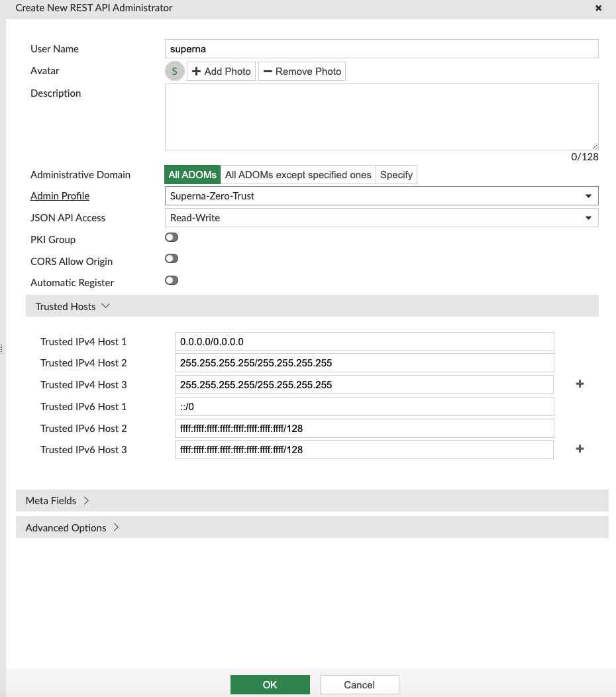Turn on CORS Allow Origin switch
616x697 pixels.
coord(172,259)
